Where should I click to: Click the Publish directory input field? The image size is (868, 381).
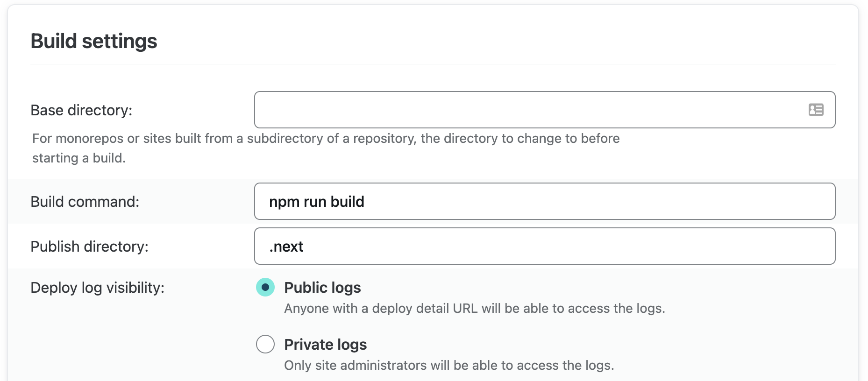pos(545,246)
